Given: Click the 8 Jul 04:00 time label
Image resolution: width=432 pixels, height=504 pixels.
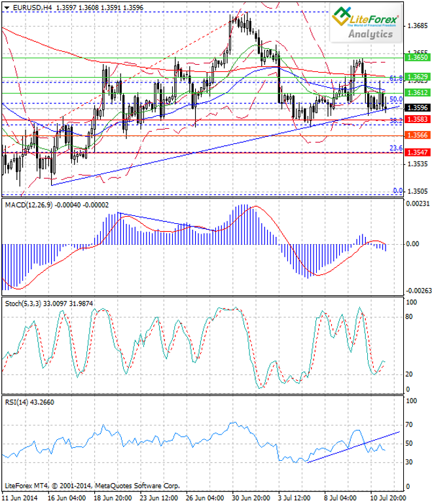Looking at the screenshot, I should pos(340,498).
